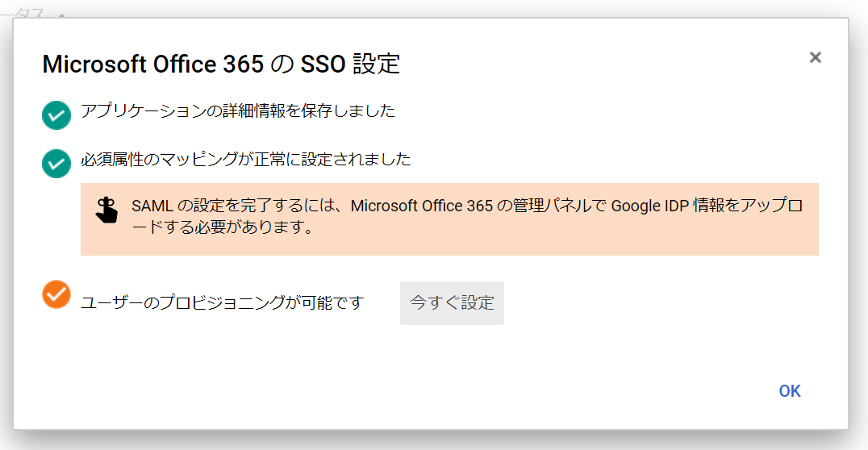The width and height of the screenshot is (868, 450).
Task: Select the 必須属性のマッピングが正常に設定されました message
Action: [x=246, y=160]
